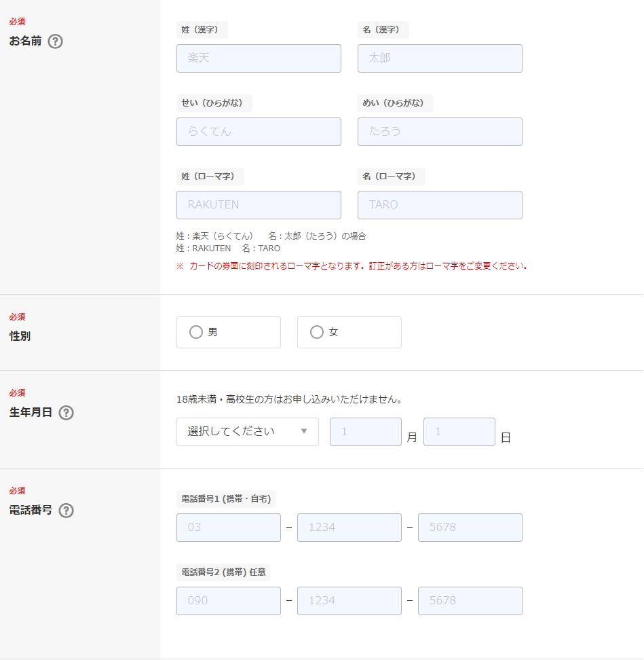
Task: Open the birth year 選択してください dropdown
Action: tap(247, 431)
